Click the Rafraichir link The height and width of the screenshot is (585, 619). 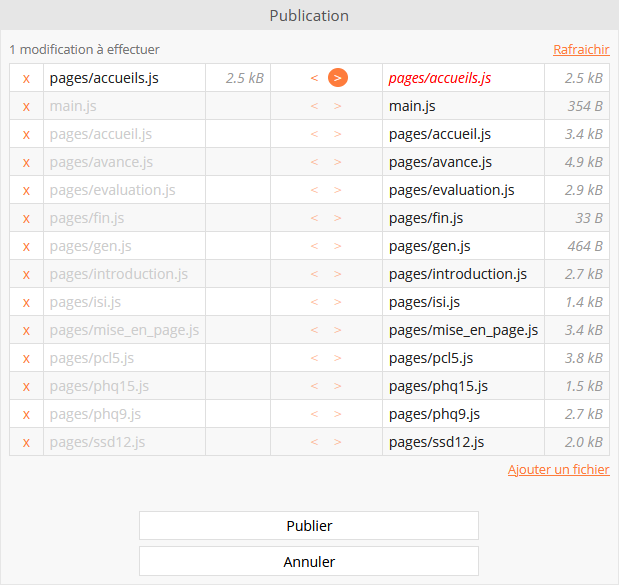pos(580,49)
